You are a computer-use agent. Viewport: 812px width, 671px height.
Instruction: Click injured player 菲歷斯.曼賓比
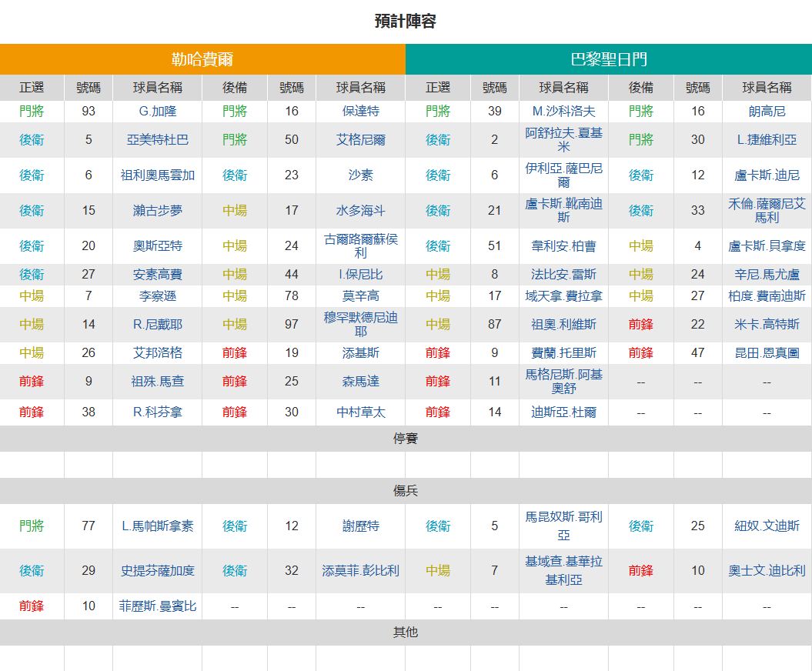click(158, 606)
